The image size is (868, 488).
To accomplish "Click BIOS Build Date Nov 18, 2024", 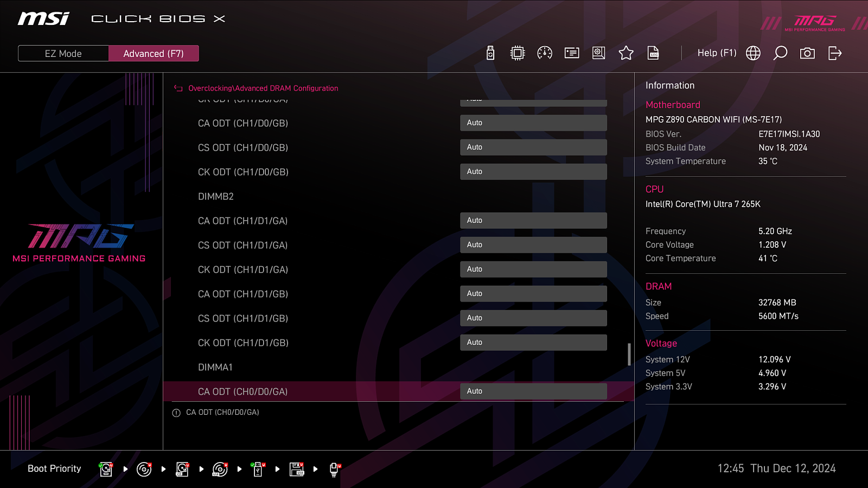I will point(783,148).
